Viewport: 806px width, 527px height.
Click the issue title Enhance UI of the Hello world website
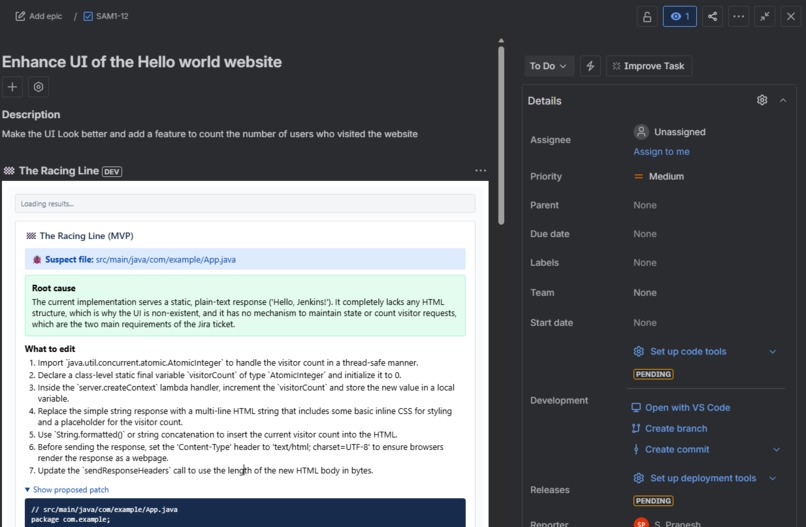point(142,62)
